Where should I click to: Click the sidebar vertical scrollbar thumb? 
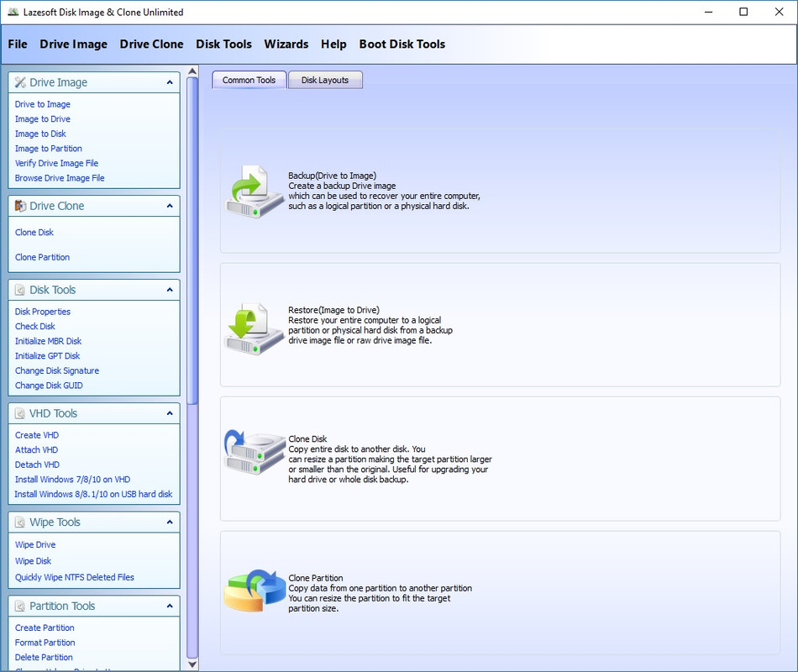tap(192, 240)
